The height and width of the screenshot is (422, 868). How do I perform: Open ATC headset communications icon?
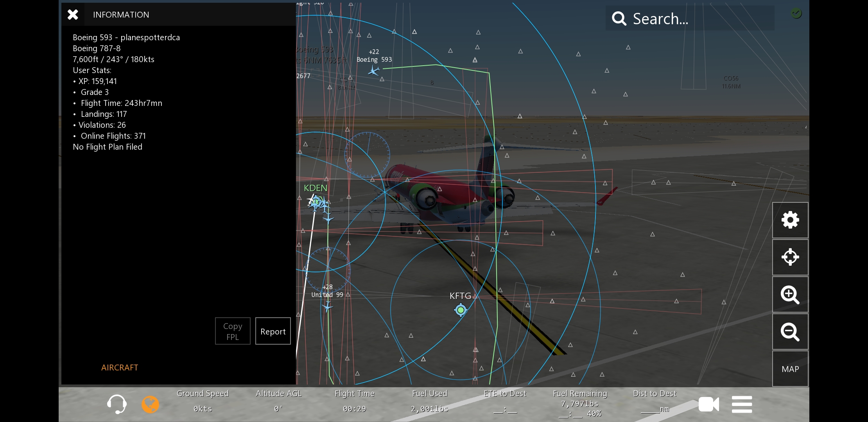coord(117,404)
